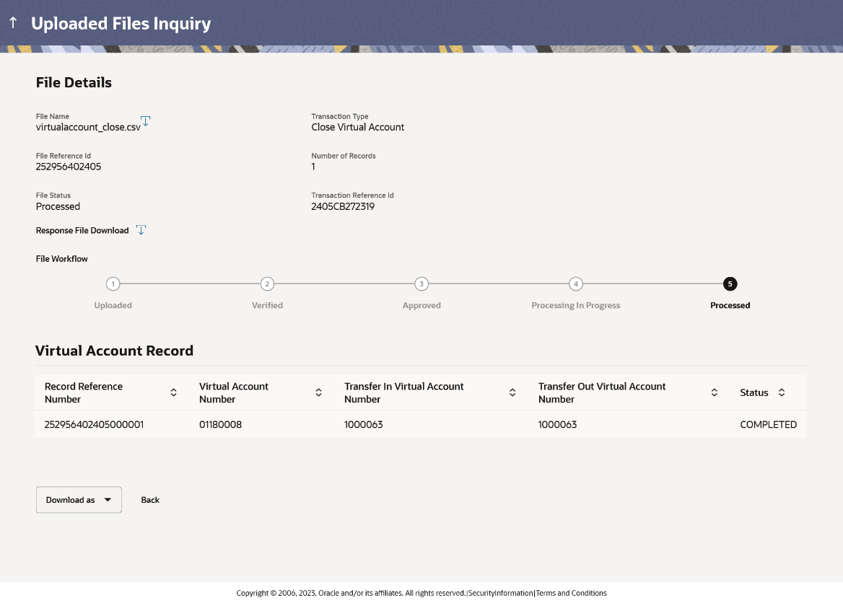843x616 pixels.
Task: Sort the Virtual Account Number column
Action: click(318, 392)
